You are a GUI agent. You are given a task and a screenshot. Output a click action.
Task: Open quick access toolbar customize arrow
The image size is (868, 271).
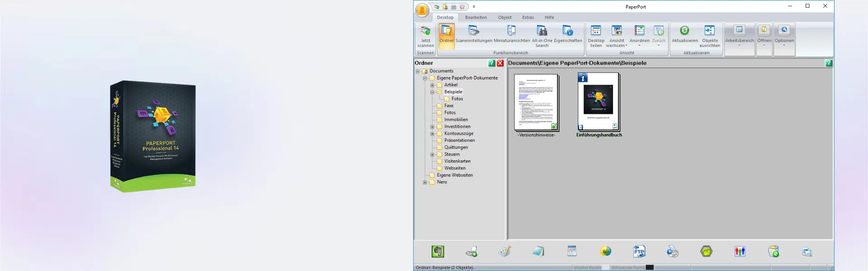click(x=474, y=7)
